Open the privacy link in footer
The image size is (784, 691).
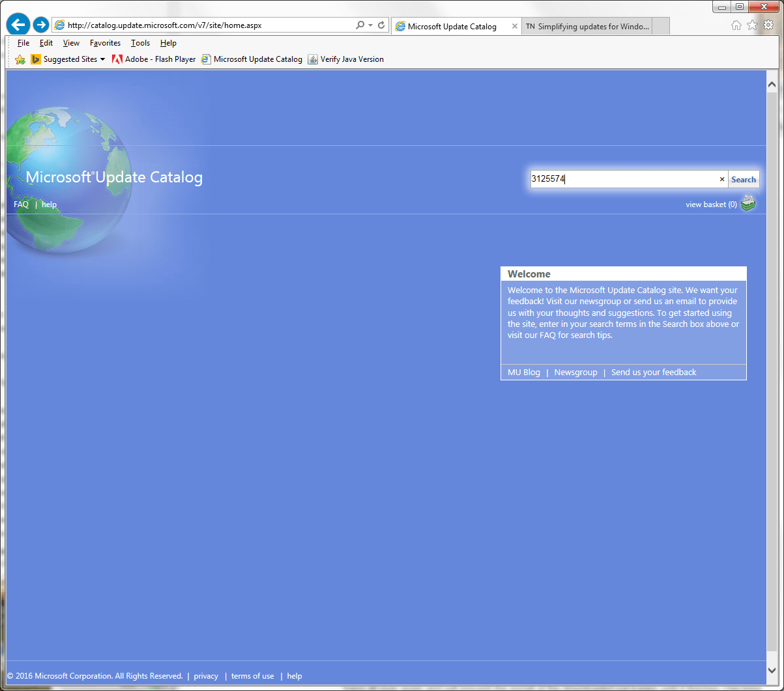[206, 676]
